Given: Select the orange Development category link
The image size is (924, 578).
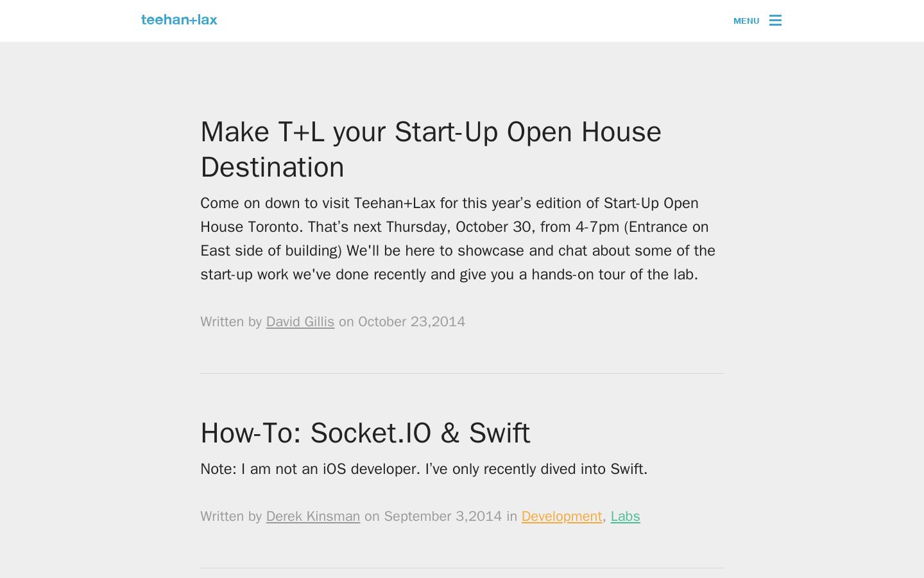Looking at the screenshot, I should pyautogui.click(x=561, y=516).
